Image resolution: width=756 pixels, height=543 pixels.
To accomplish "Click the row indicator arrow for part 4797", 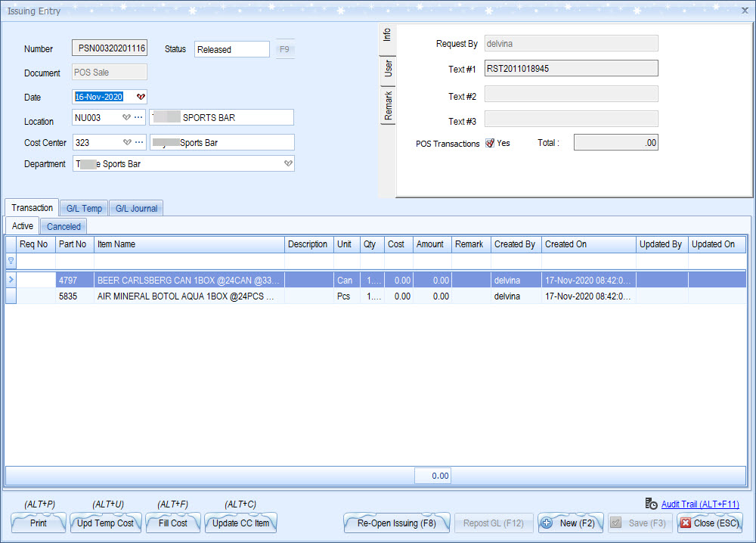I will [x=11, y=280].
